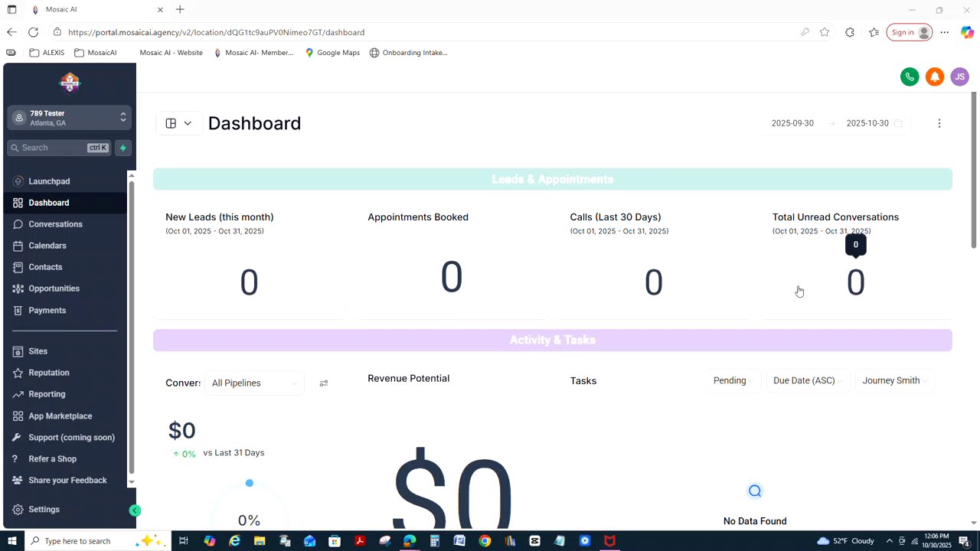Image resolution: width=980 pixels, height=551 pixels.
Task: Select Dashboard in the sidebar
Action: pos(66,203)
